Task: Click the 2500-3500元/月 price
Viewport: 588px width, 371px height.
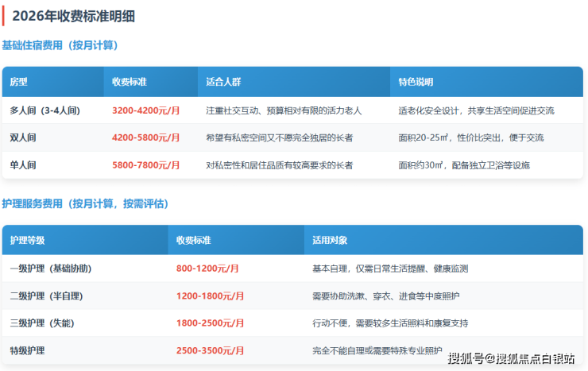Action: [212, 350]
